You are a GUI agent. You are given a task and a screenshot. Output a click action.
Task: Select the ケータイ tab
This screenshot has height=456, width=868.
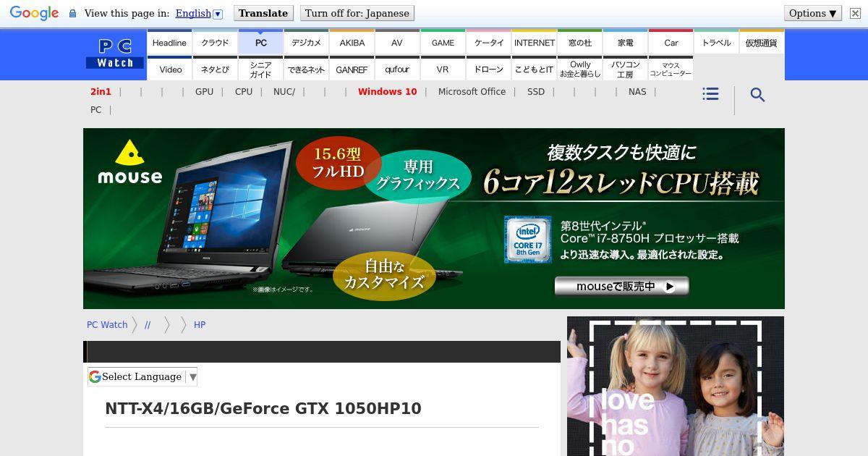[489, 43]
